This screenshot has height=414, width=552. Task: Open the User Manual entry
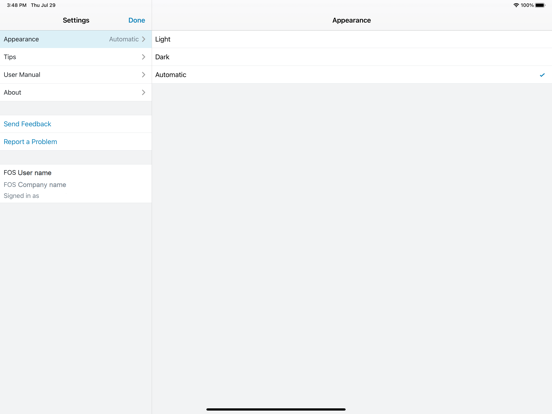(76, 75)
